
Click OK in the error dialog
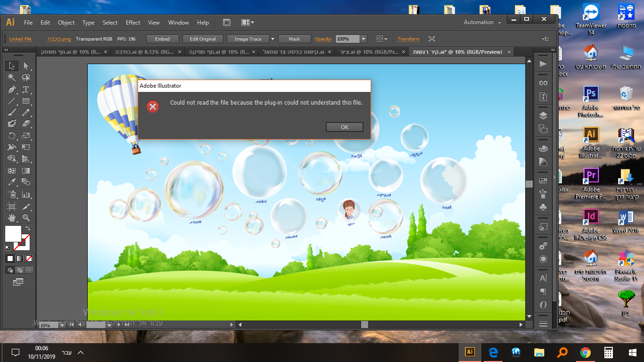(x=345, y=127)
